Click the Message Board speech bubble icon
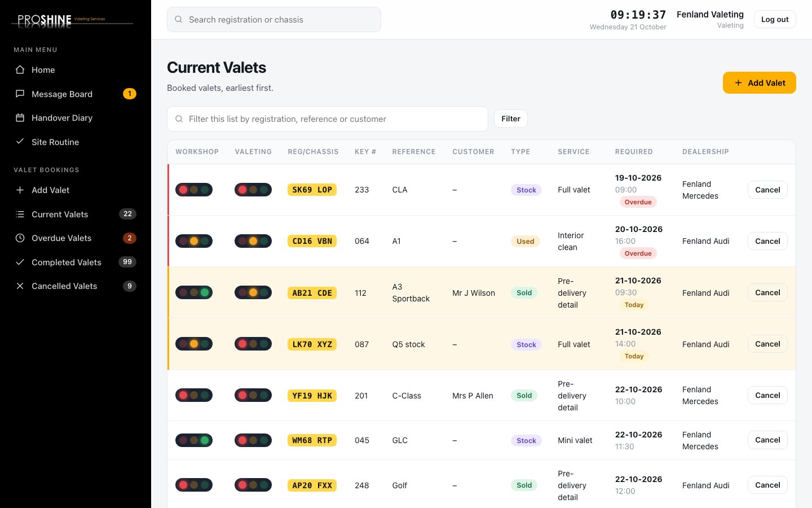The height and width of the screenshot is (508, 812). pos(20,94)
